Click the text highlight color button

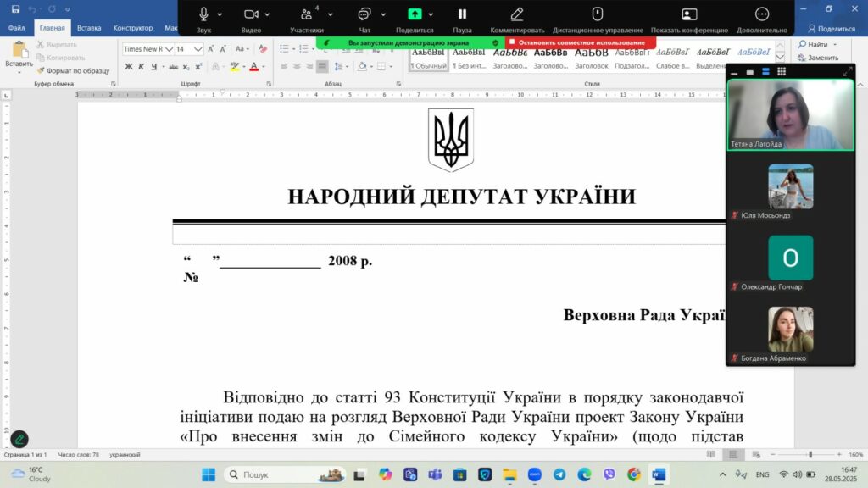point(235,67)
